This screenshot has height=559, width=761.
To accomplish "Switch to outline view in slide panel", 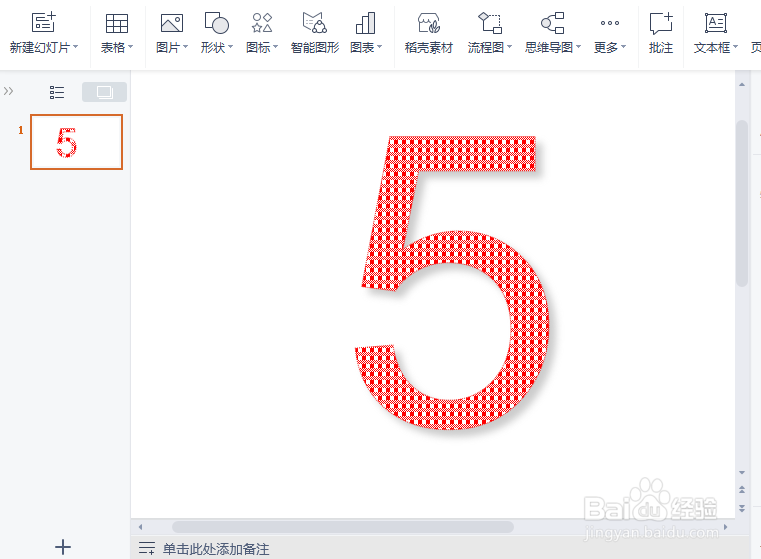I will 57,92.
